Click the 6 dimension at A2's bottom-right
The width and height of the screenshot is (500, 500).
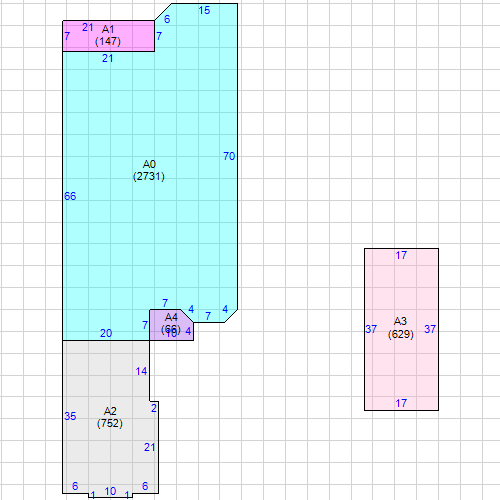pyautogui.click(x=145, y=486)
